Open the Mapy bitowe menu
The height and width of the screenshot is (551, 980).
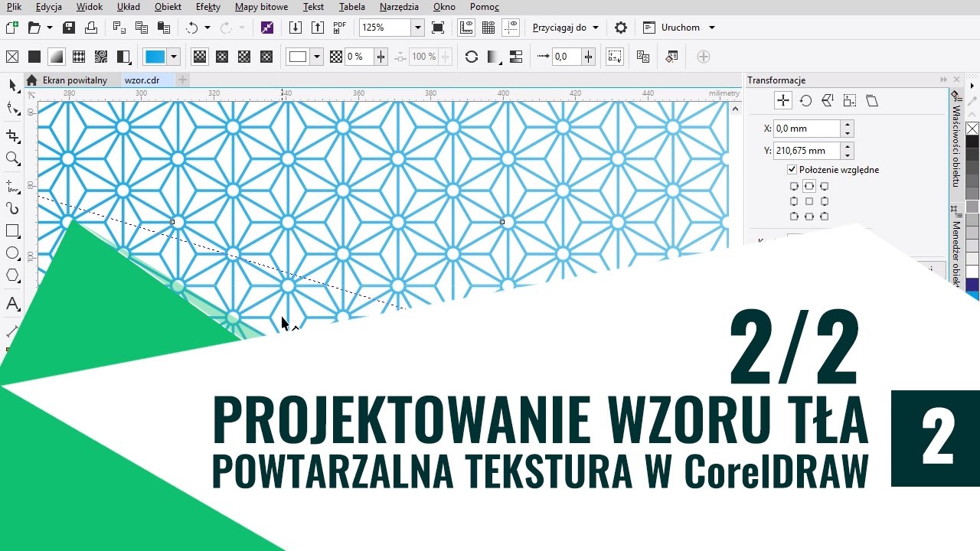(262, 7)
